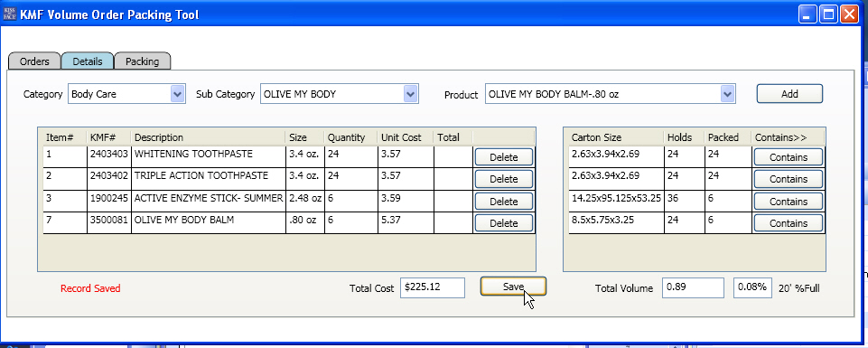Open Contains for the 8.5x5.75x3.25 carton

(789, 223)
